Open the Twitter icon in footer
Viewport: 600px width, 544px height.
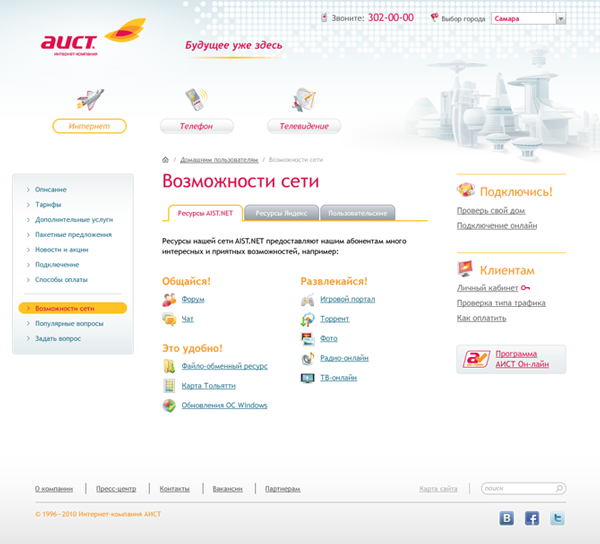pyautogui.click(x=557, y=518)
